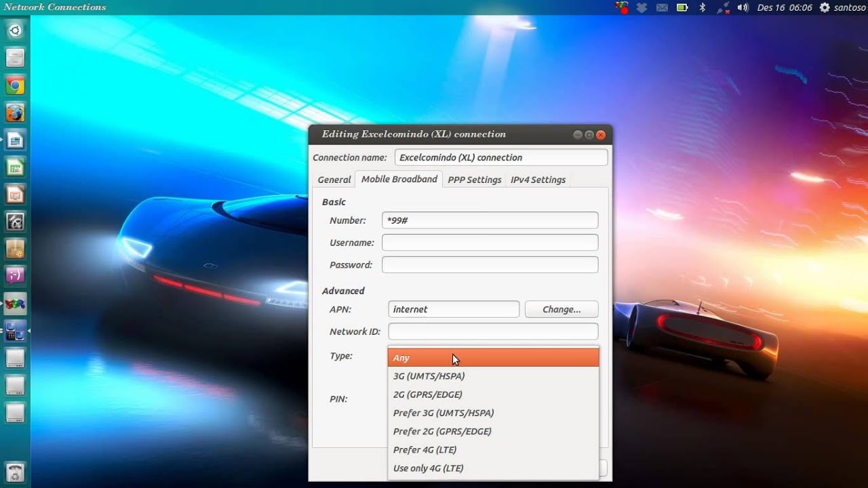Screen dimensions: 868x488
Task: Switch to the PPP Settings tab
Action: (475, 180)
